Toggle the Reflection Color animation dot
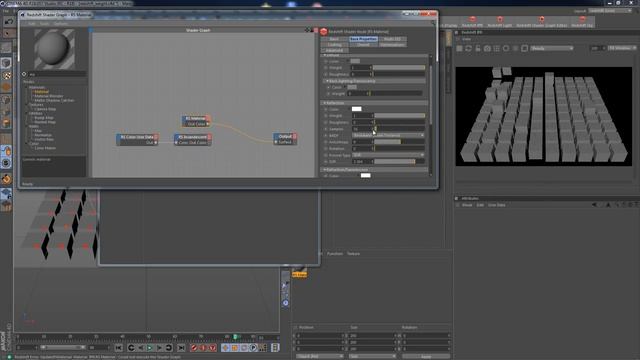640x360 pixels. coord(326,109)
